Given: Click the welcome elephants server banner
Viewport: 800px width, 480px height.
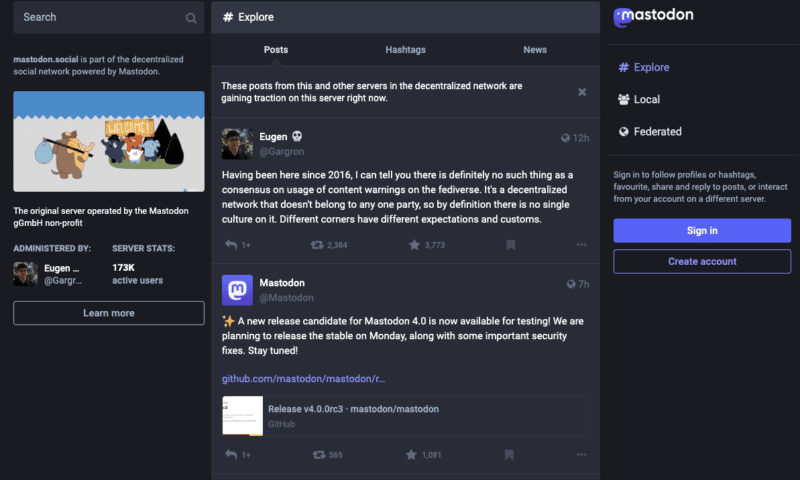Looking at the screenshot, I should pyautogui.click(x=109, y=141).
